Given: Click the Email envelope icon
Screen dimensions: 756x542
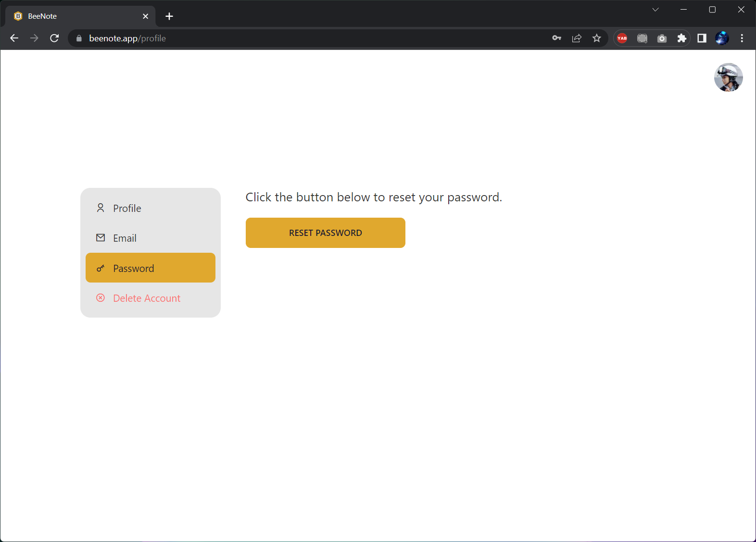Looking at the screenshot, I should 101,237.
